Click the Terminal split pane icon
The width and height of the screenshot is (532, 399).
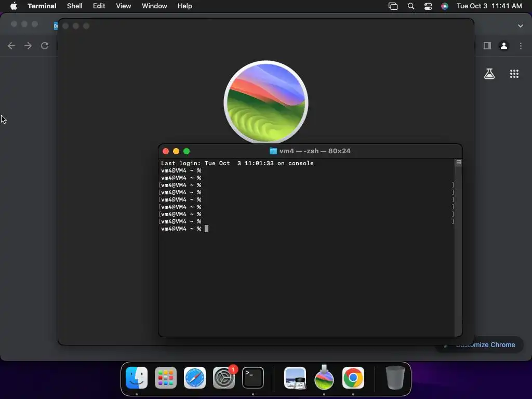[459, 163]
